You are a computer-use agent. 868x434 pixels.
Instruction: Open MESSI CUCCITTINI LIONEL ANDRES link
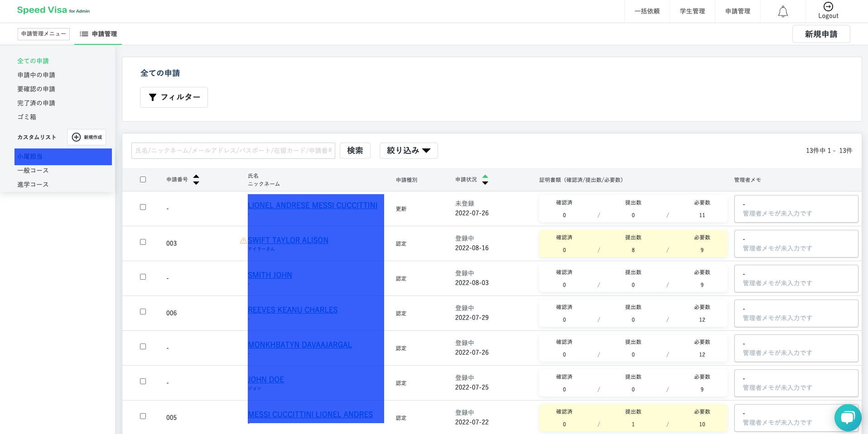[310, 415]
